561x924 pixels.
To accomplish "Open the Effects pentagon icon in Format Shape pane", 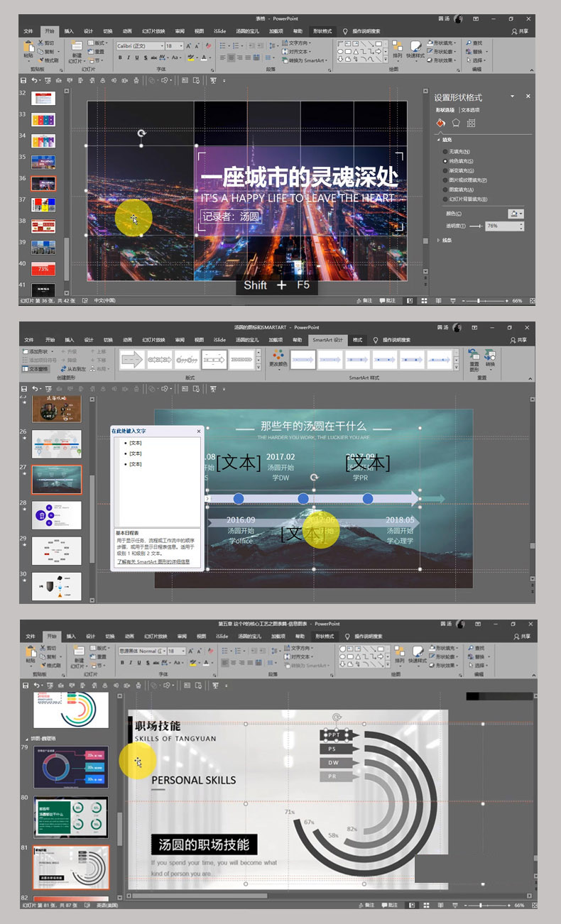I will [x=456, y=123].
